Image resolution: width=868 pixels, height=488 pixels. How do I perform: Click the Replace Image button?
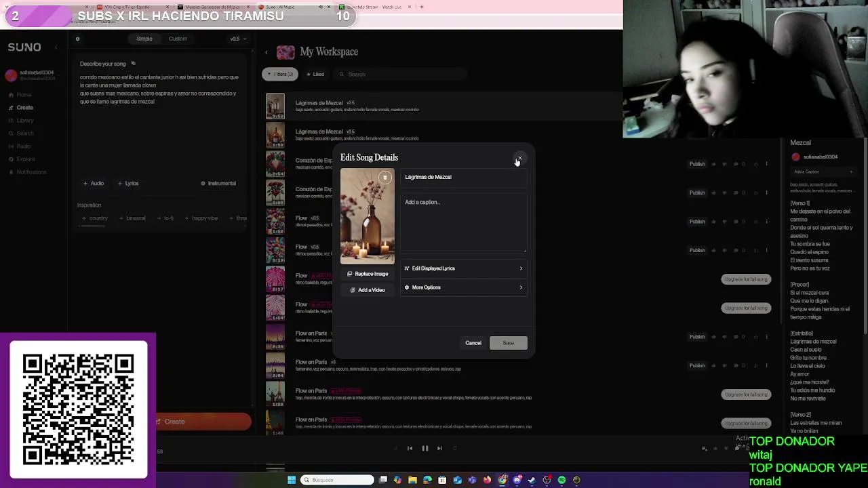pos(367,274)
